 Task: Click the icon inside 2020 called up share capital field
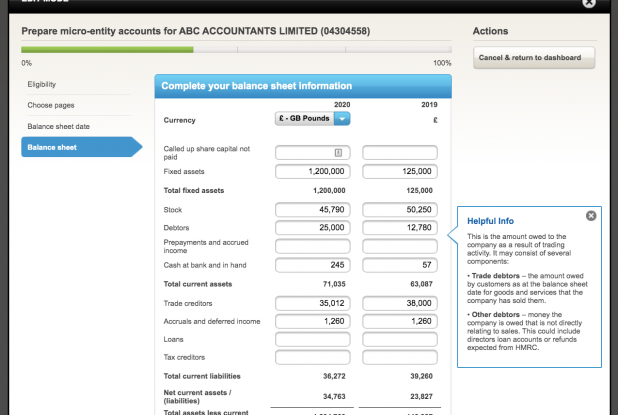pos(338,153)
